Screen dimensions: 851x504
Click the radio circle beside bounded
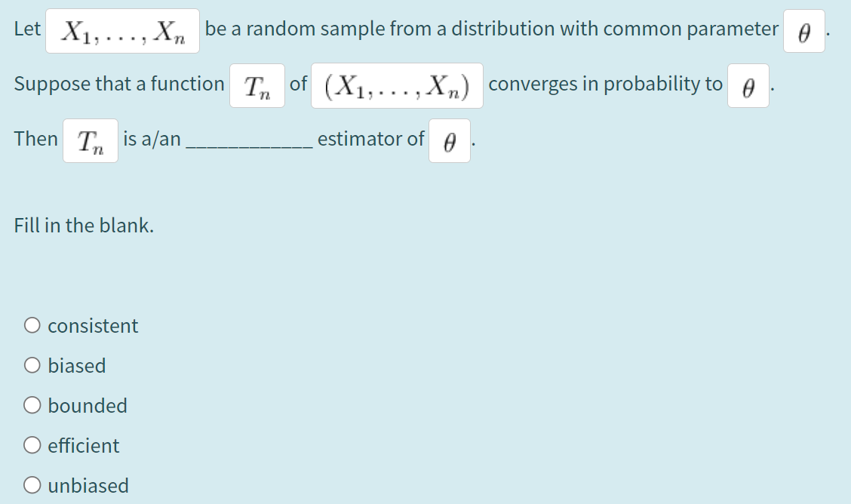coord(33,404)
